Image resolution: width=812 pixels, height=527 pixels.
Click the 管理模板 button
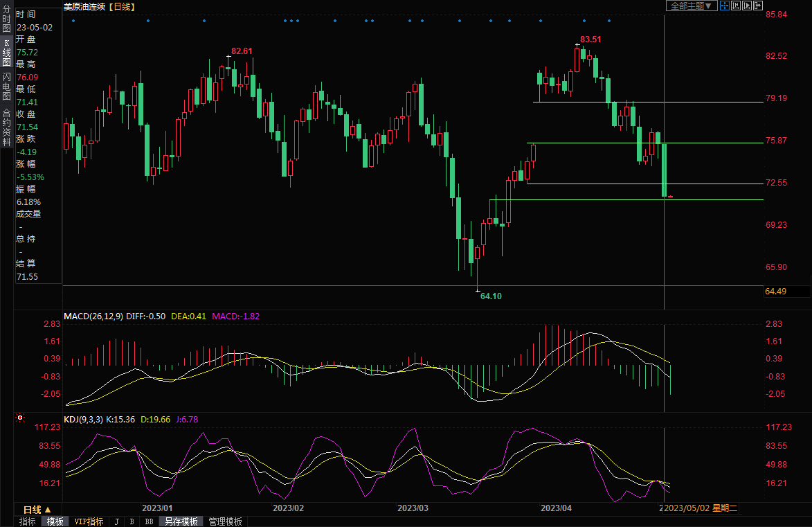point(226,521)
